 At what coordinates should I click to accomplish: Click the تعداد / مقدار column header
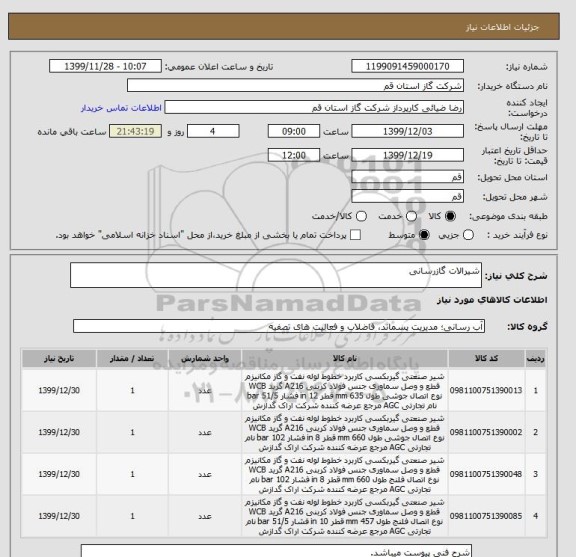132,358
